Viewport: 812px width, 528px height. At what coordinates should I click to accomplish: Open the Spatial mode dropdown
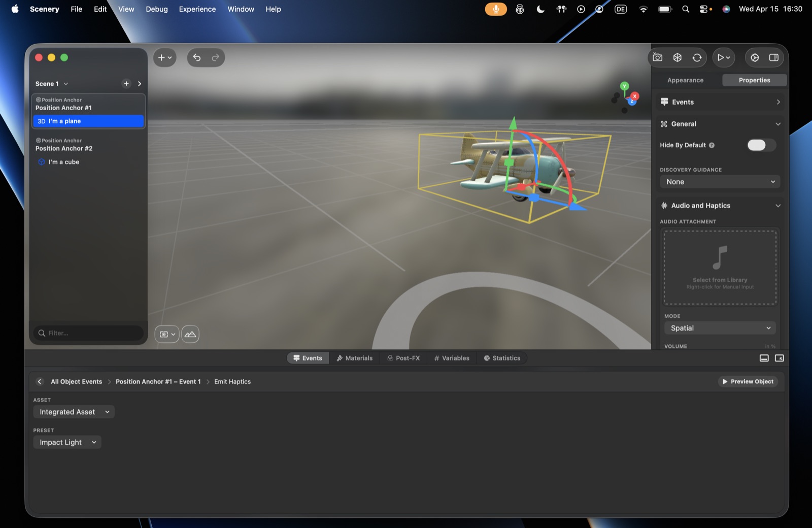click(x=720, y=328)
